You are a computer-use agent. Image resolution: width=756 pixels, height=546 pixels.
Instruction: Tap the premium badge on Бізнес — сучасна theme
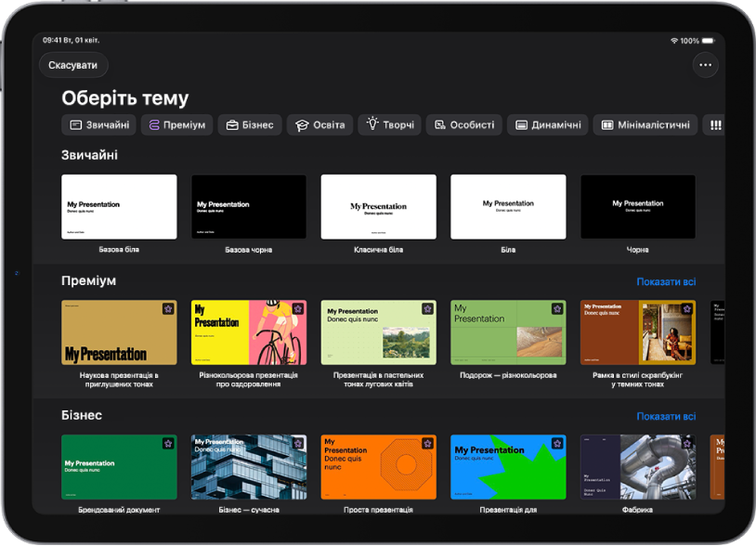click(298, 443)
